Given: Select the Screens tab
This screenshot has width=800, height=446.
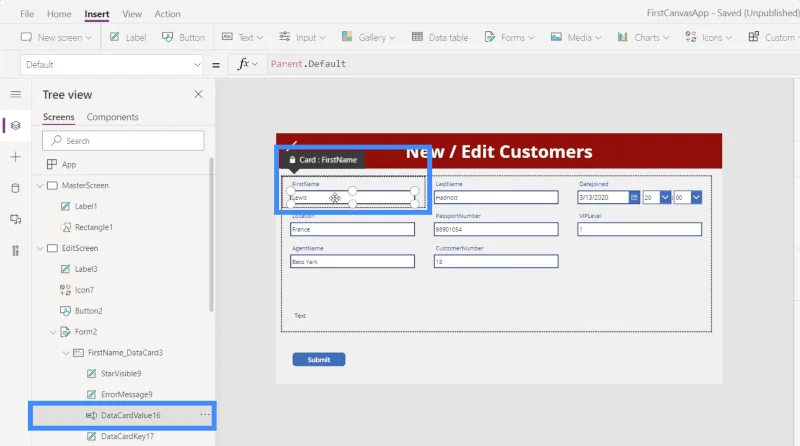Looking at the screenshot, I should 59,117.
